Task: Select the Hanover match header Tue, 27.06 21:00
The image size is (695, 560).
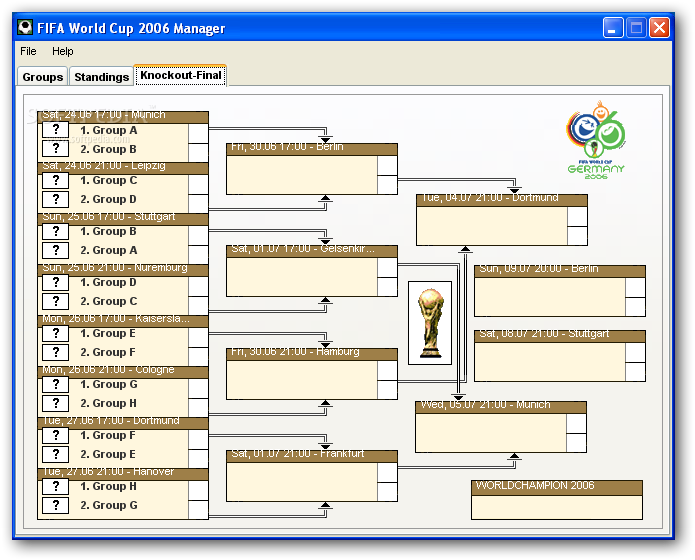Action: (x=123, y=474)
